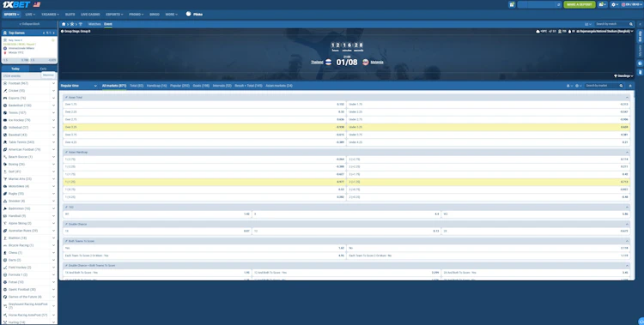Pin the Both Teams To Score market
This screenshot has height=325, width=644.
pyautogui.click(x=66, y=241)
